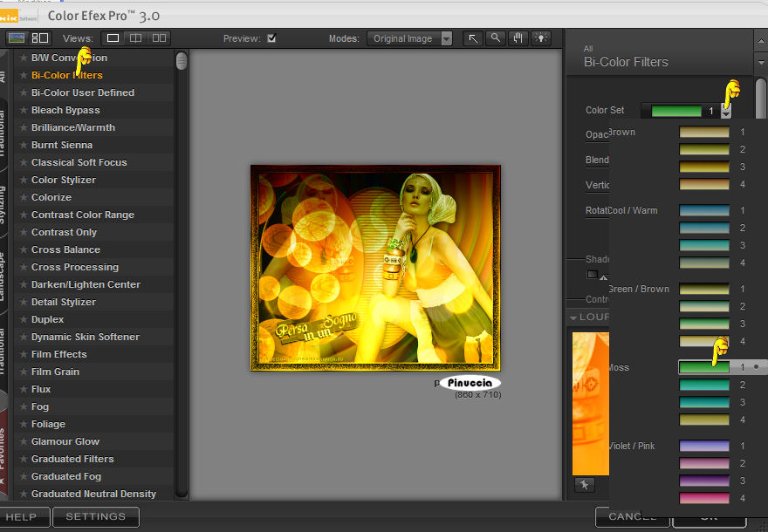Toggle favorite star for Film Grain
The image size is (768, 532).
24,372
